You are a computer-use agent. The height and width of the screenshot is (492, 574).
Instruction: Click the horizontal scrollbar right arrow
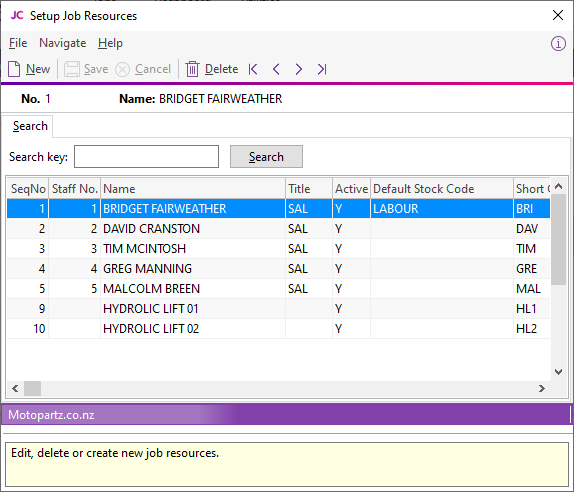coord(542,388)
